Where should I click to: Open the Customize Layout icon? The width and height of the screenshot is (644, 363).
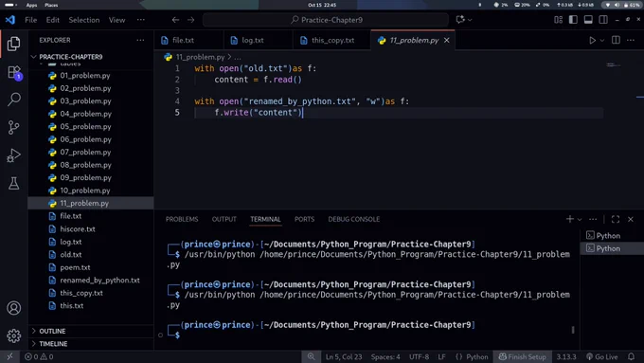(x=558, y=20)
